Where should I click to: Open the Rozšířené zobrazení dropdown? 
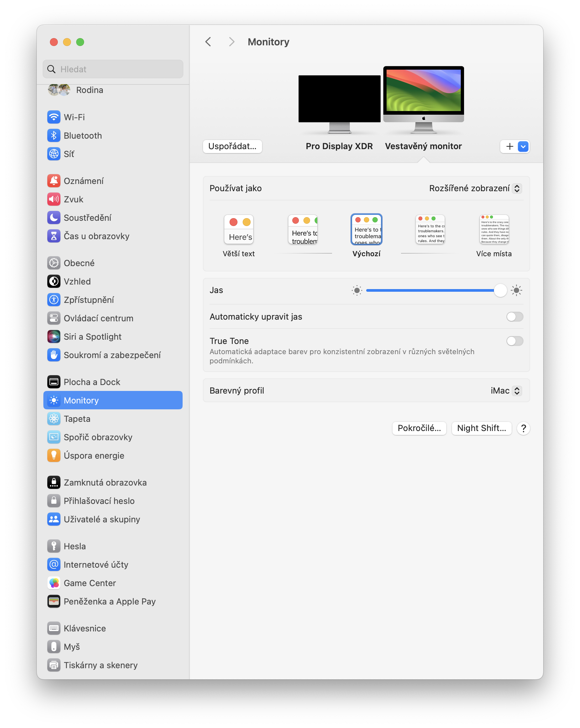tap(474, 188)
